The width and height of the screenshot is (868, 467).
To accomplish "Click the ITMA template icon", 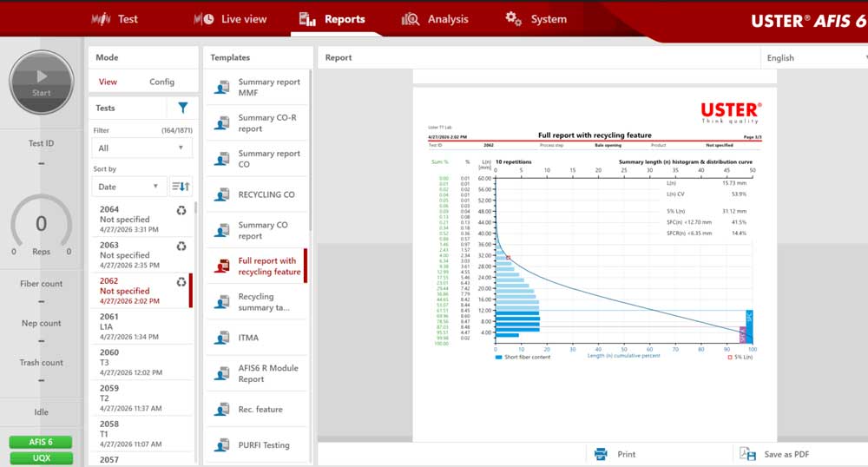I will tap(222, 338).
